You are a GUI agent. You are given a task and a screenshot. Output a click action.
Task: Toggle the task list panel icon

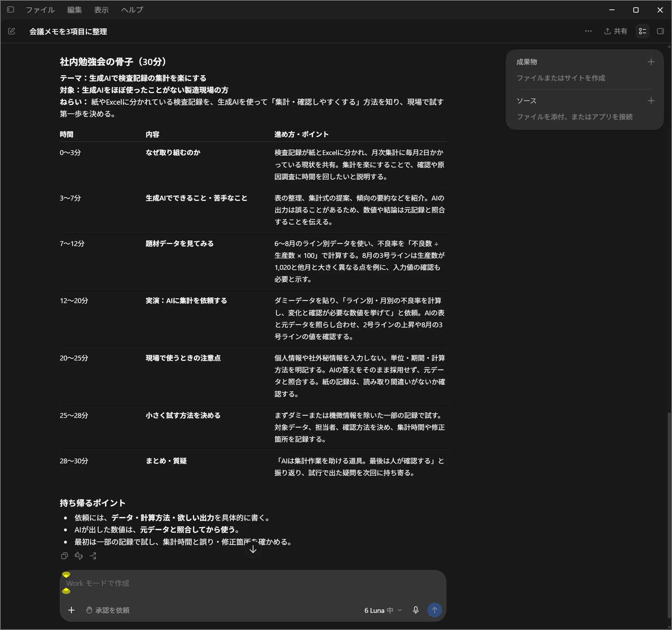point(643,31)
